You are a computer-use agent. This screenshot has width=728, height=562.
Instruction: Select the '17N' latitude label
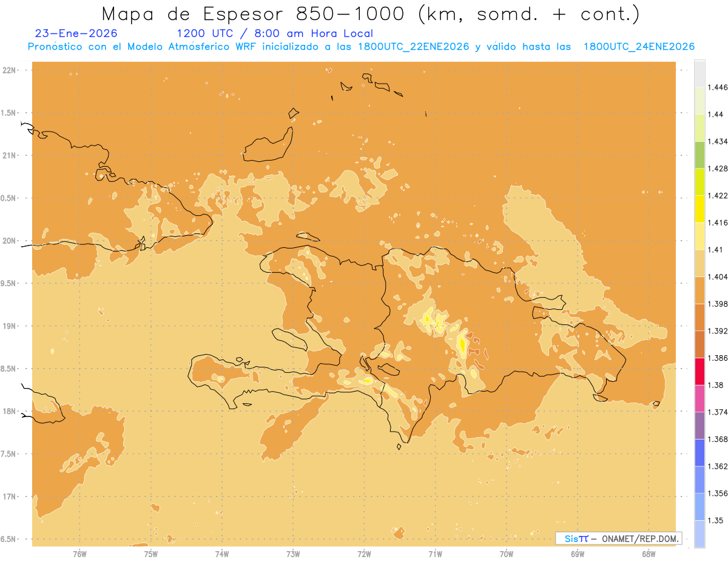[10, 497]
